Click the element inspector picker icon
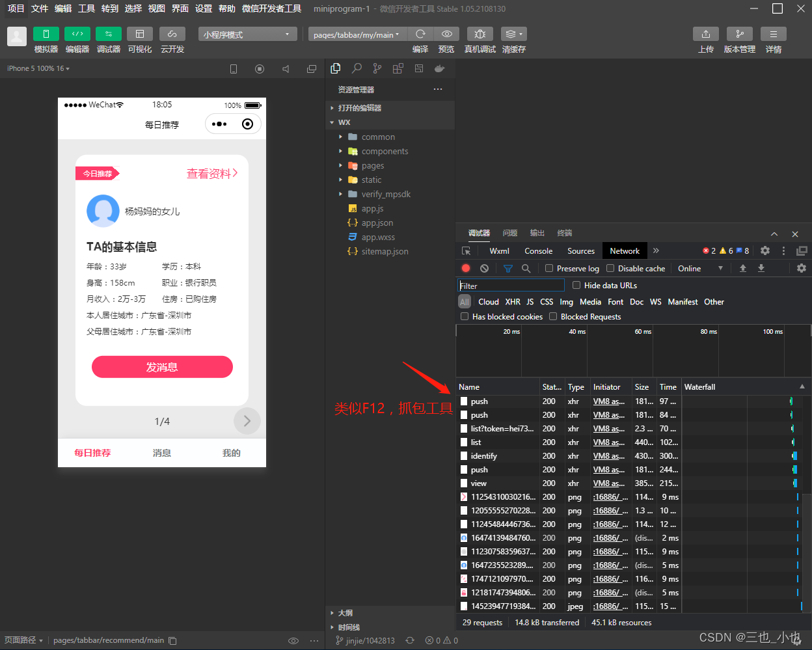The image size is (812, 650). pos(467,251)
